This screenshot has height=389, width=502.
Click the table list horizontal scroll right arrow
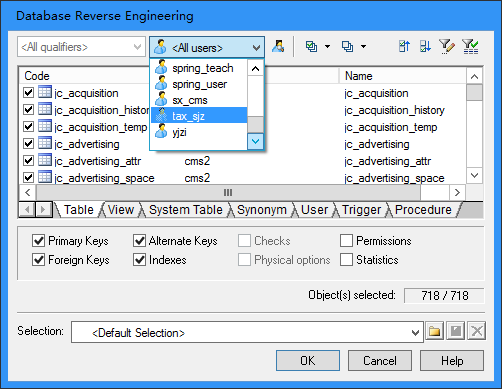point(457,192)
